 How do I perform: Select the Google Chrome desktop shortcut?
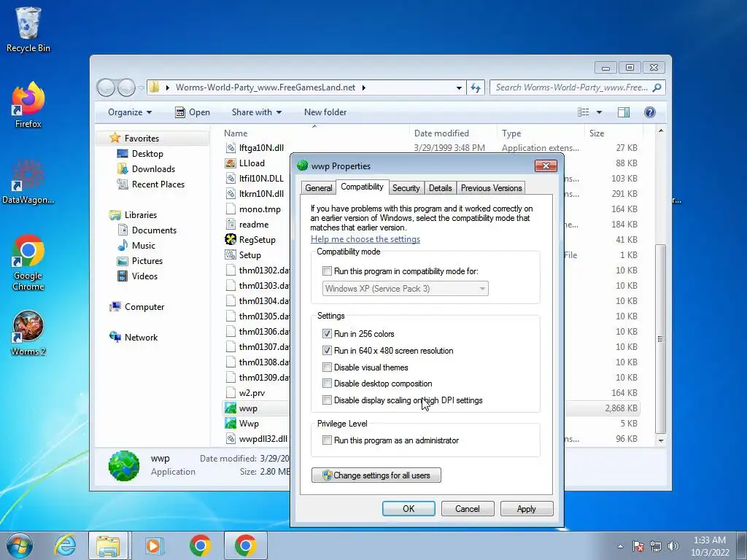[28, 262]
